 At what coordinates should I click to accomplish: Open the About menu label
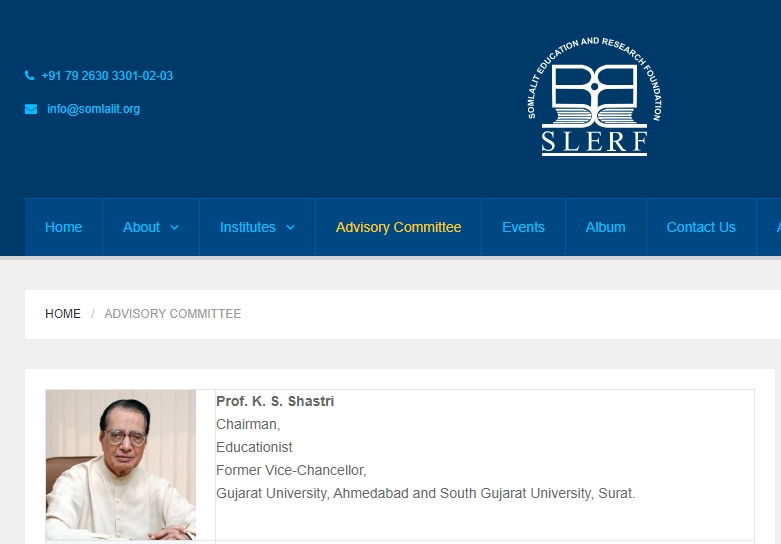(141, 227)
